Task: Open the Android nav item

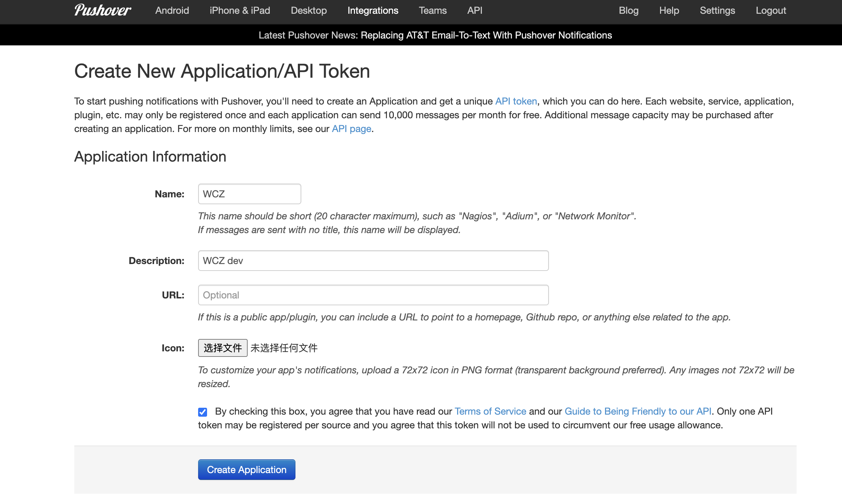Action: (x=172, y=10)
